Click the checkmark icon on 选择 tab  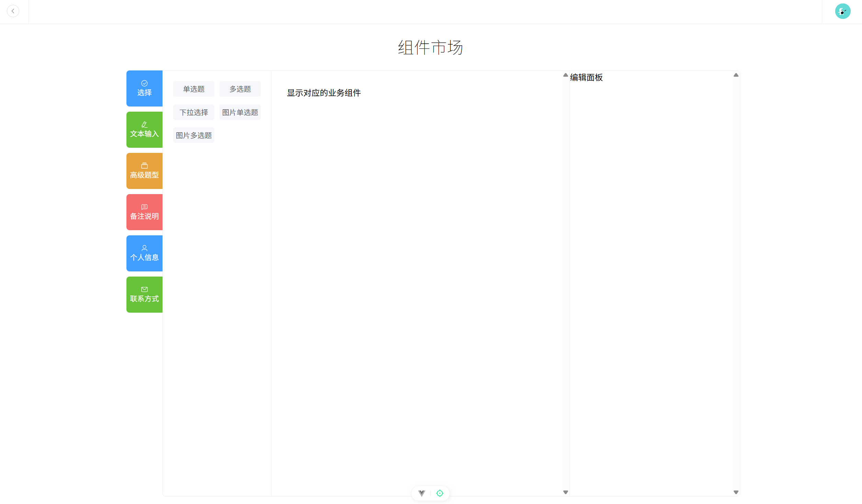[144, 83]
